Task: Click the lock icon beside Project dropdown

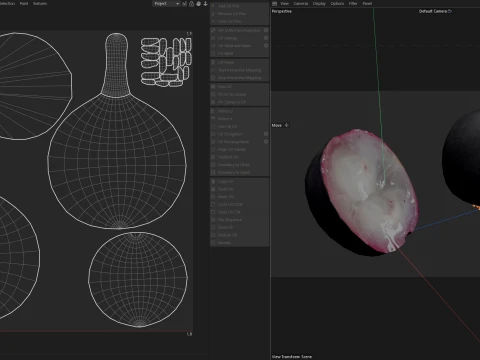Action: click(191, 4)
